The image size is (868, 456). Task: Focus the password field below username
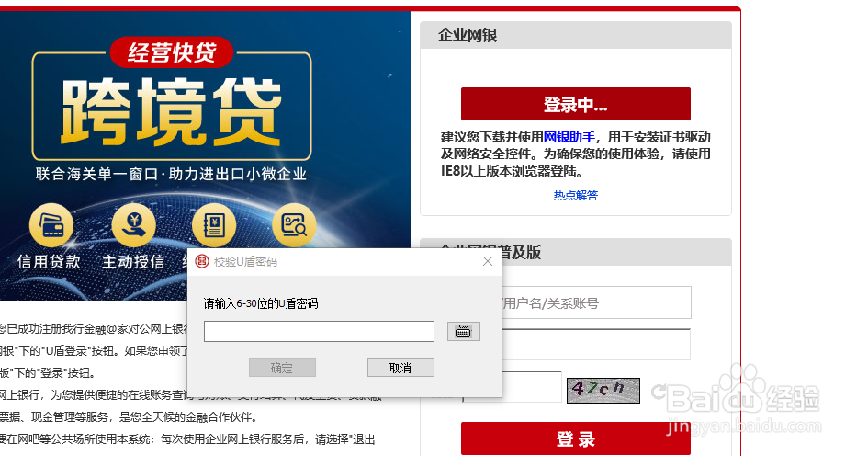[x=596, y=345]
